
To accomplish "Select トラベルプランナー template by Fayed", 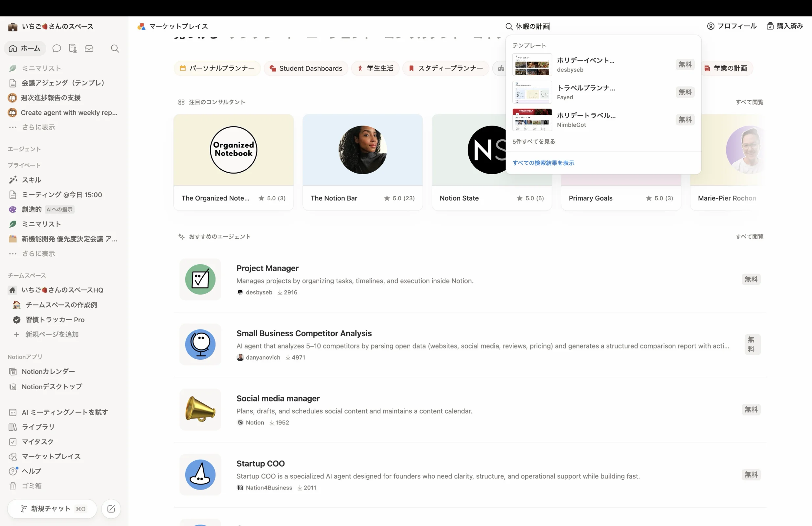I will tap(603, 92).
